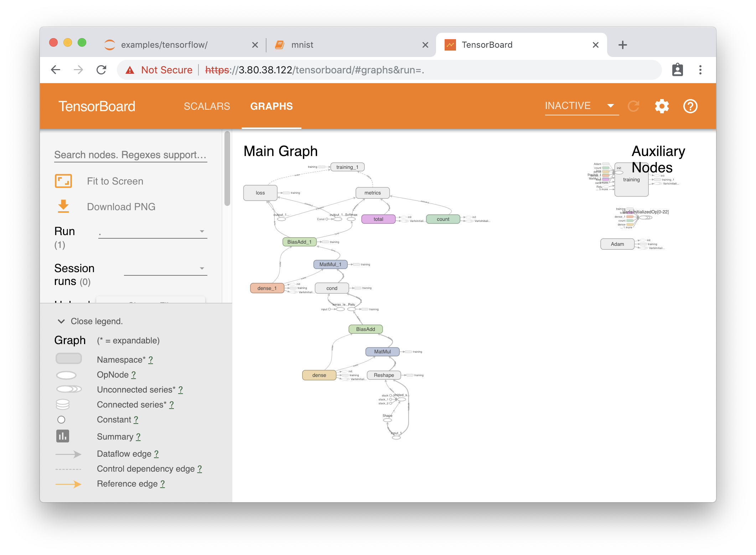The height and width of the screenshot is (555, 756).
Task: Select the TensorBoard browser tab
Action: (x=521, y=45)
